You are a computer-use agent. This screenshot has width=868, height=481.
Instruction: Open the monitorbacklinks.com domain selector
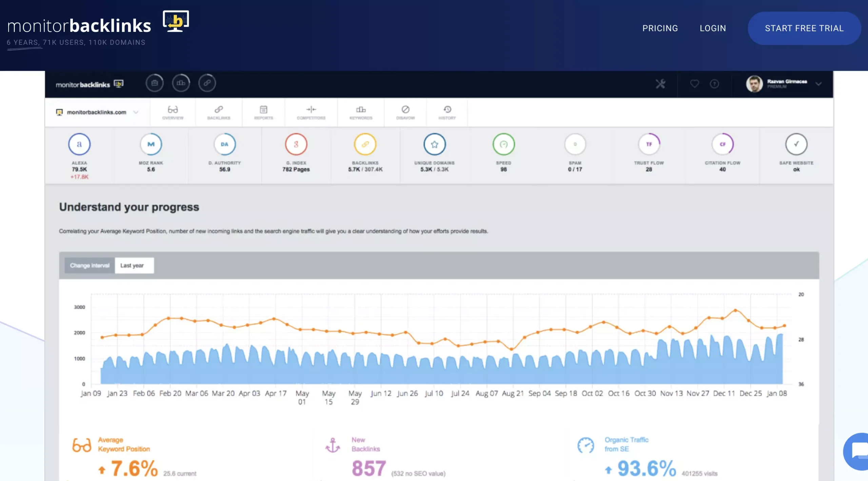[97, 112]
